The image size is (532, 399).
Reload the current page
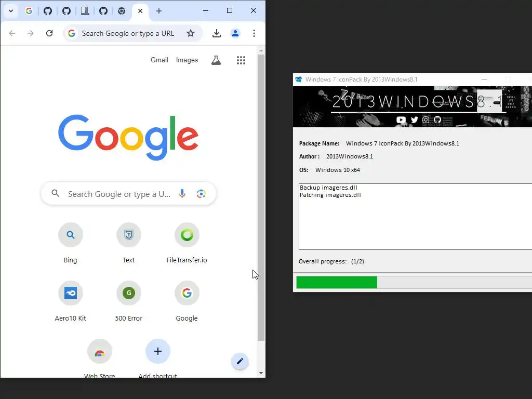49,33
